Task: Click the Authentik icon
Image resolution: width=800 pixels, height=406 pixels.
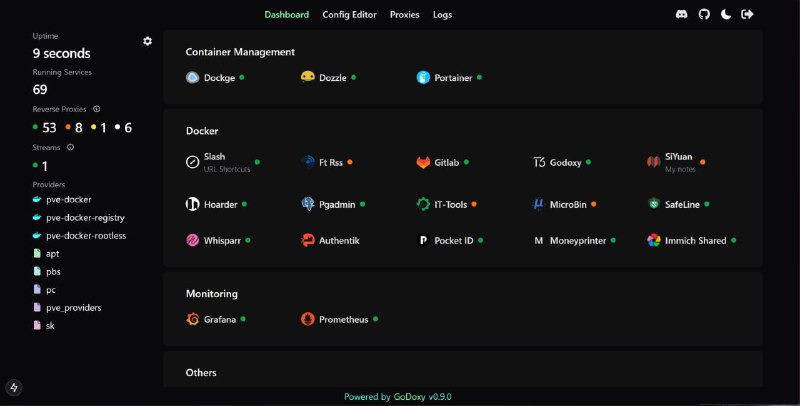Action: 308,240
